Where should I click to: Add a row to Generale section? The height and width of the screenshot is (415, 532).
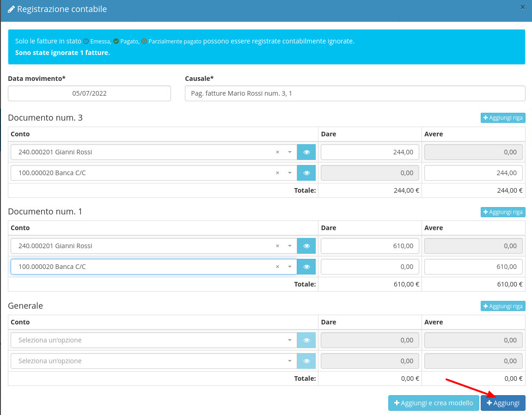pos(503,306)
